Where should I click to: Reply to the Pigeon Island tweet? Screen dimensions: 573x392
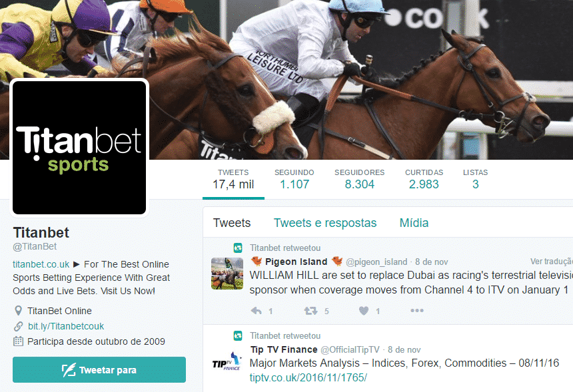click(257, 311)
